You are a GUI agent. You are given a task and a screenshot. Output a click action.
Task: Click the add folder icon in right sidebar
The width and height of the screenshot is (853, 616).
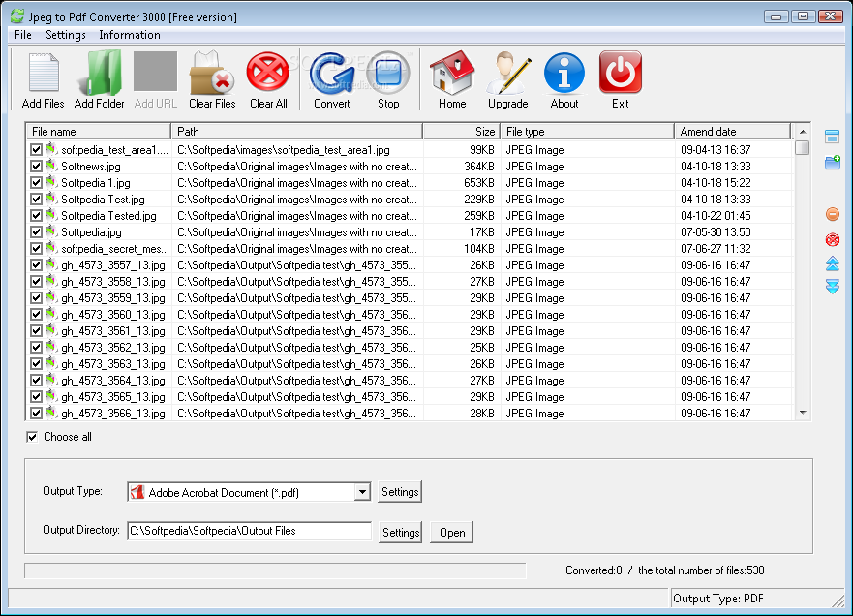[x=833, y=162]
